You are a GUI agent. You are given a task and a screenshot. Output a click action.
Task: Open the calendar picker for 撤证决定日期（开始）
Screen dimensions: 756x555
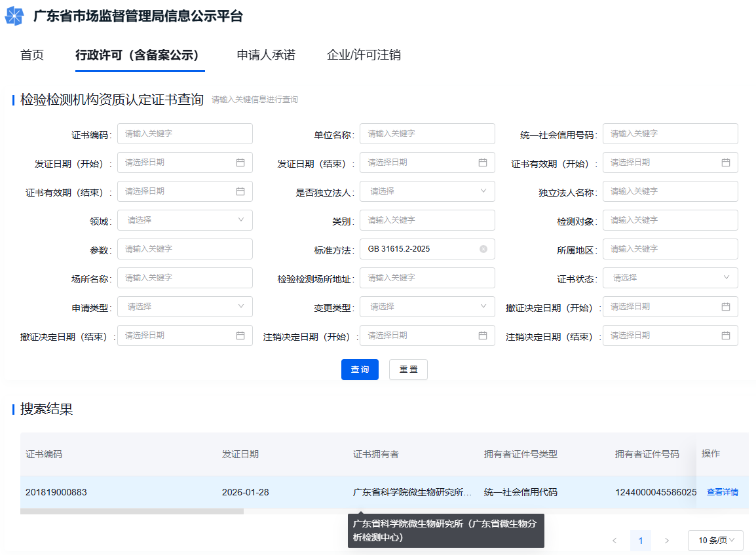(x=726, y=306)
